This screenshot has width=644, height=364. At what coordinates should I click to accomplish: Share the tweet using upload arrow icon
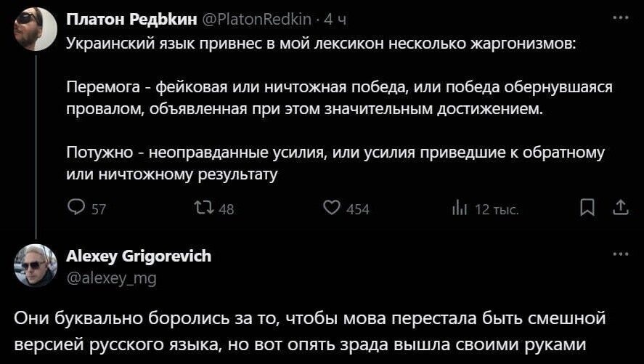pos(620,208)
